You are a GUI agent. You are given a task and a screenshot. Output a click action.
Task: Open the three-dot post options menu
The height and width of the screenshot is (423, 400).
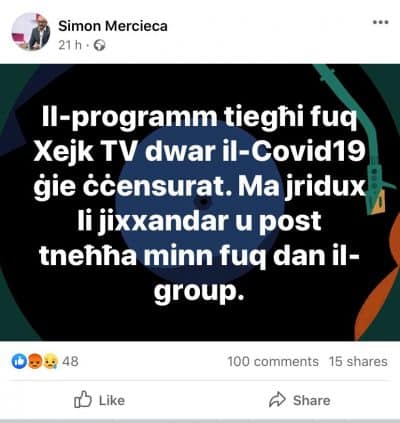click(x=380, y=22)
